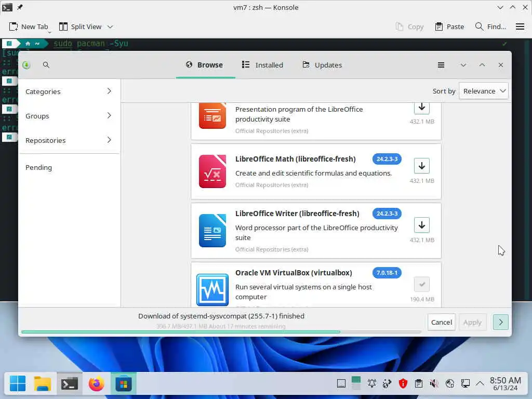The height and width of the screenshot is (399, 532).
Task: Open the search magnifier in Pamac
Action: tap(46, 65)
